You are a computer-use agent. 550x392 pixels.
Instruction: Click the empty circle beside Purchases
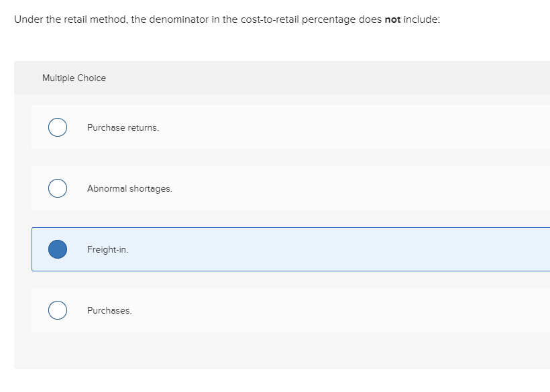click(57, 310)
